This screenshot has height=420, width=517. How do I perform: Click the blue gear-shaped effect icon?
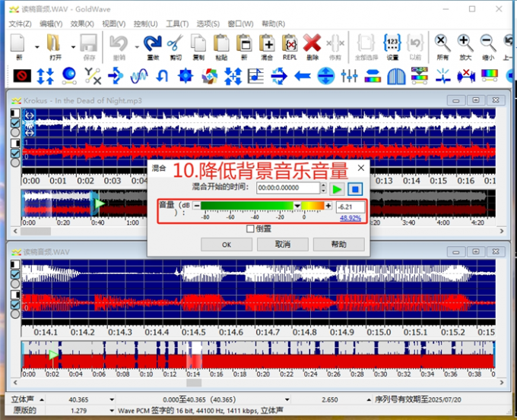click(x=186, y=76)
